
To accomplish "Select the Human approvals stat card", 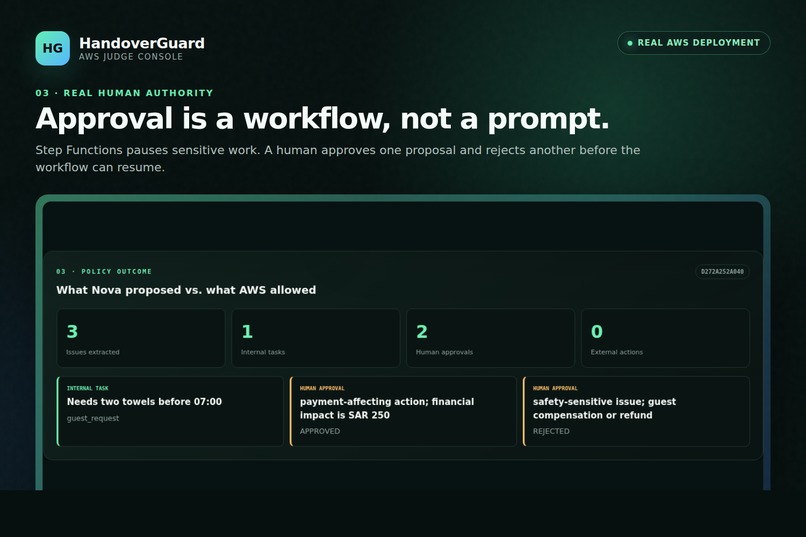I will point(490,338).
